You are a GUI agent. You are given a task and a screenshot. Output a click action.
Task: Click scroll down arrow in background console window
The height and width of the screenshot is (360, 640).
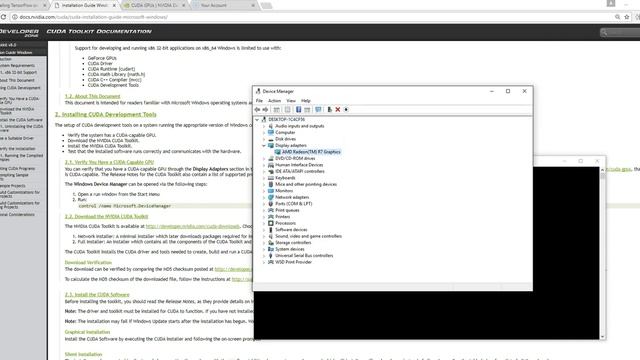602,337
